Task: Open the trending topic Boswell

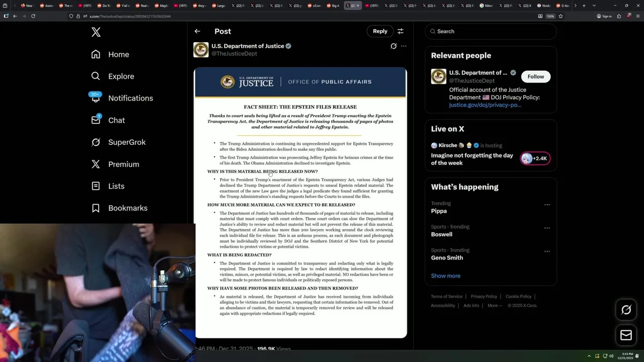Action: click(442, 234)
